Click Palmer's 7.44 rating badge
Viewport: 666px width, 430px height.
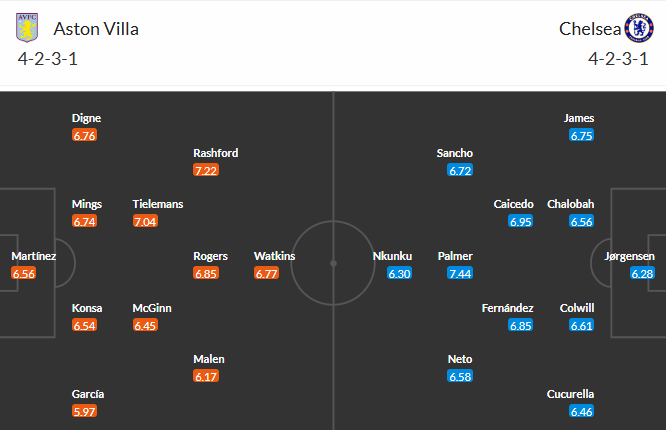click(x=460, y=273)
